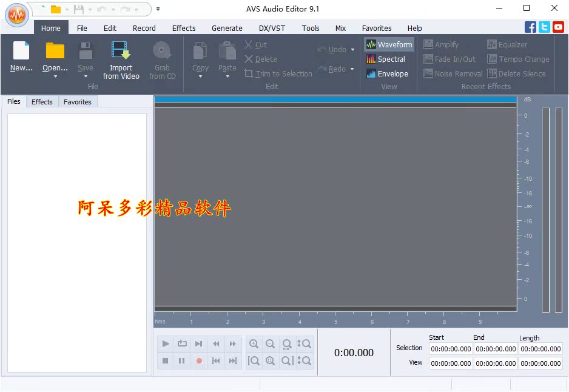
Task: Click the View Length time field
Action: (x=540, y=363)
